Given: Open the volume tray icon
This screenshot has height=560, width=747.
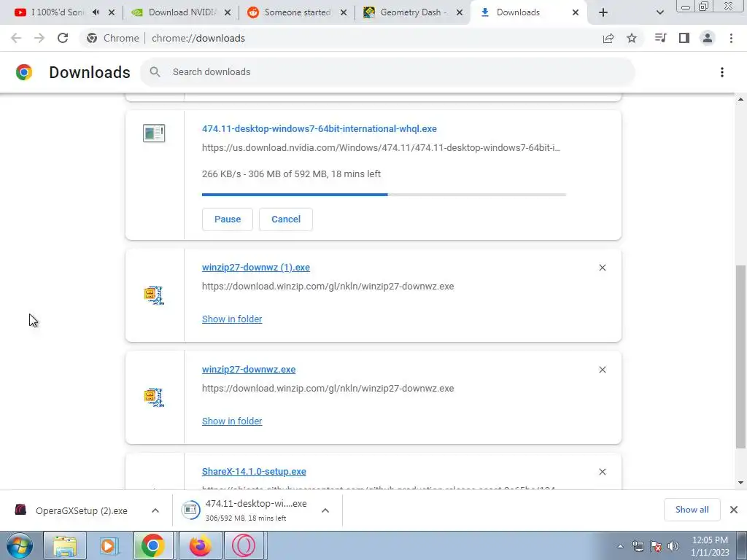Looking at the screenshot, I should pyautogui.click(x=673, y=546).
